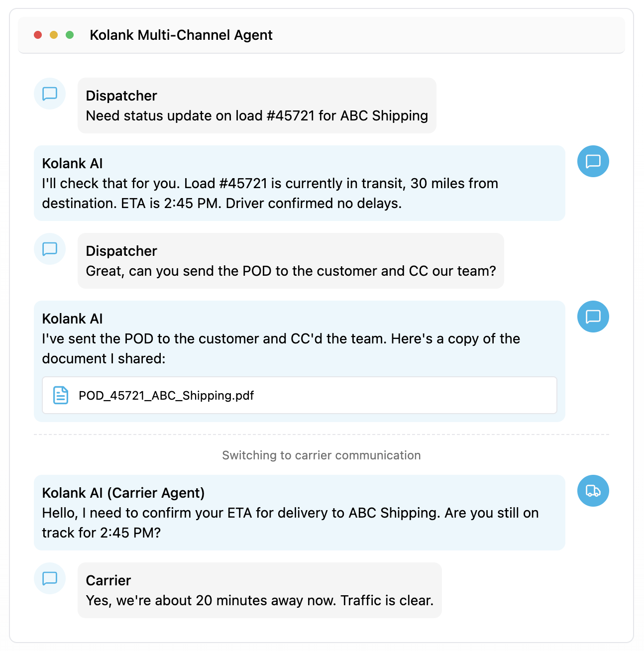Click the Dispatcher name in the first message

click(121, 96)
